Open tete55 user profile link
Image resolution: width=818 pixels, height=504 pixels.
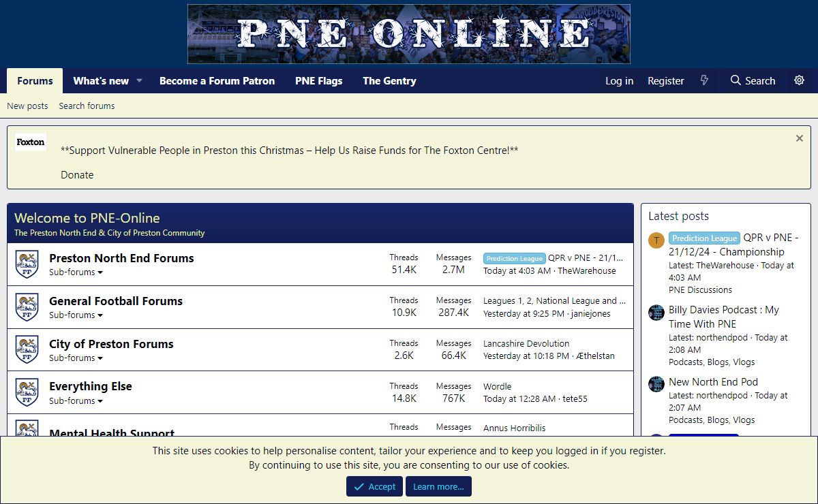(575, 398)
